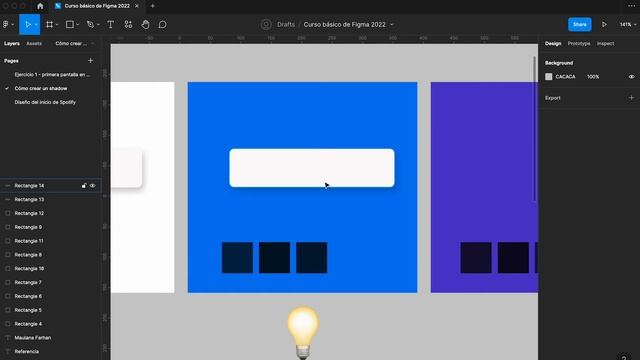This screenshot has width=640, height=360.
Task: Select the Comment tool
Action: point(162,24)
